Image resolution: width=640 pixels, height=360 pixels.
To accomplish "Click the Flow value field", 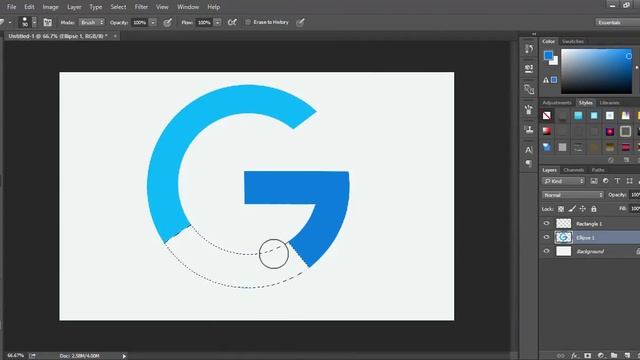I will coord(204,22).
